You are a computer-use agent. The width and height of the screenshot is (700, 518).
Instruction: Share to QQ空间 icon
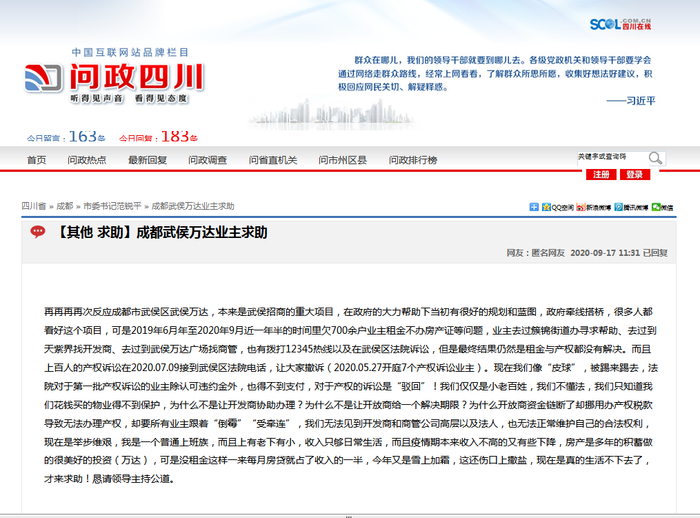point(558,207)
